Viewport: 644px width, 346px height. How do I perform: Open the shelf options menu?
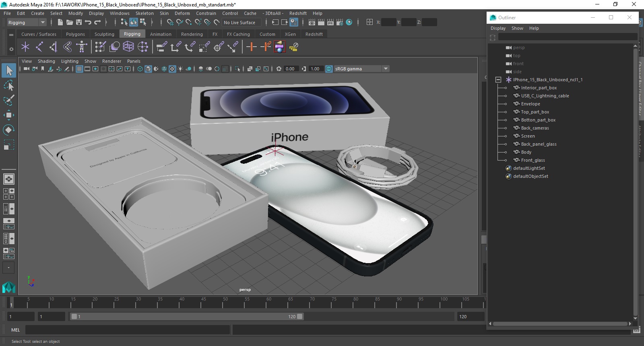pos(11,49)
